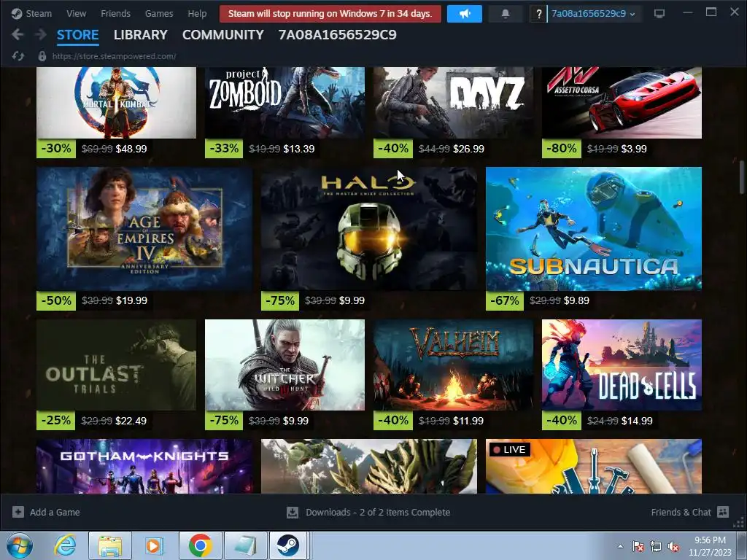Open the 7A08A1656529C9 profile tab
Screen dimensions: 747x560
pyautogui.click(x=337, y=35)
